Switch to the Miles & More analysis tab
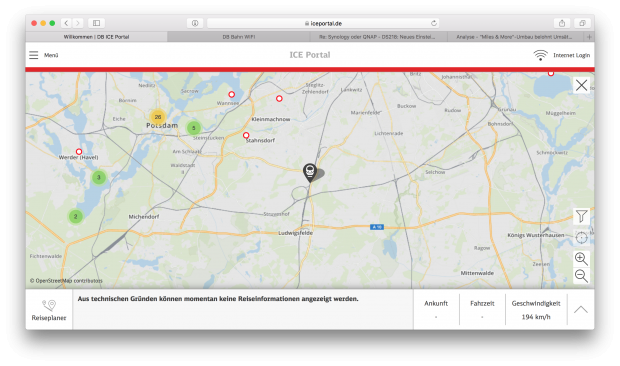This screenshot has height=366, width=620. tap(515, 37)
